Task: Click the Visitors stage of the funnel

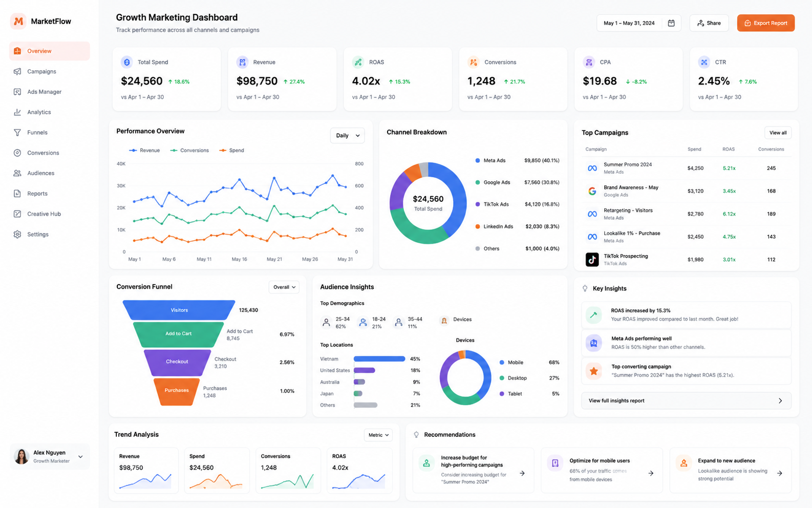Action: tap(179, 310)
